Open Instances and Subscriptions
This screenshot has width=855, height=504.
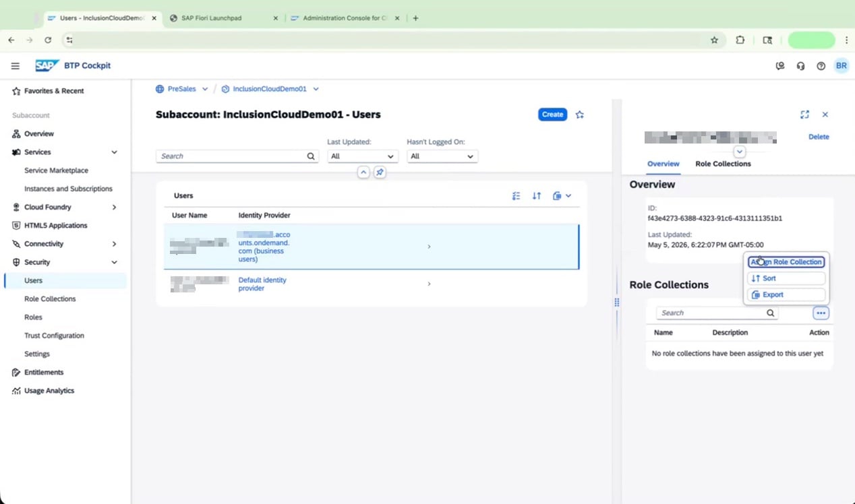(68, 189)
